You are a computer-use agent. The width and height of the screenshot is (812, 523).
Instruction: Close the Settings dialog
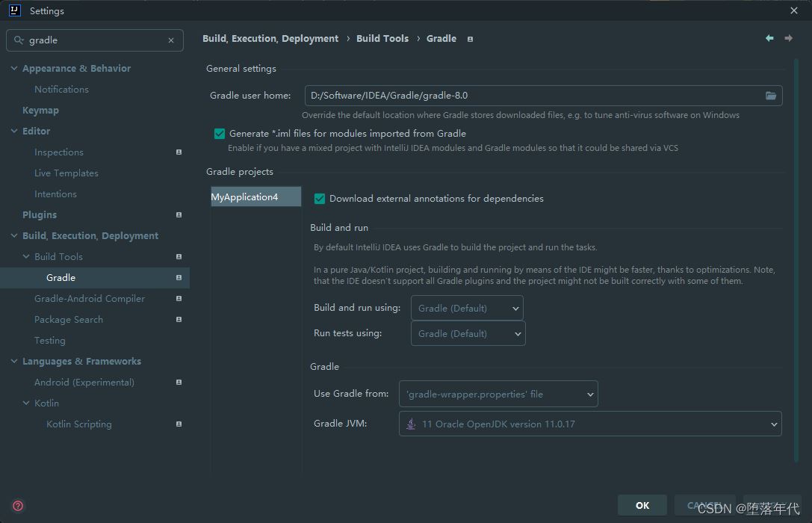(x=794, y=10)
